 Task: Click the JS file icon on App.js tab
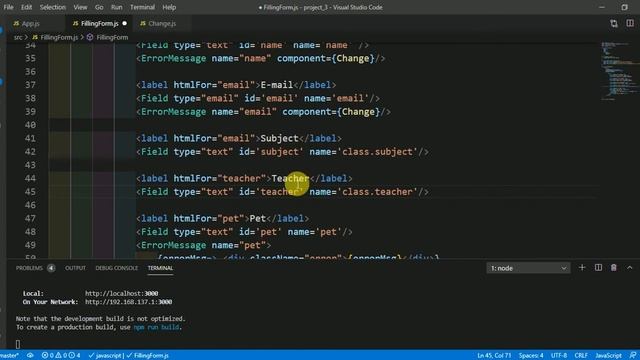(x=16, y=24)
